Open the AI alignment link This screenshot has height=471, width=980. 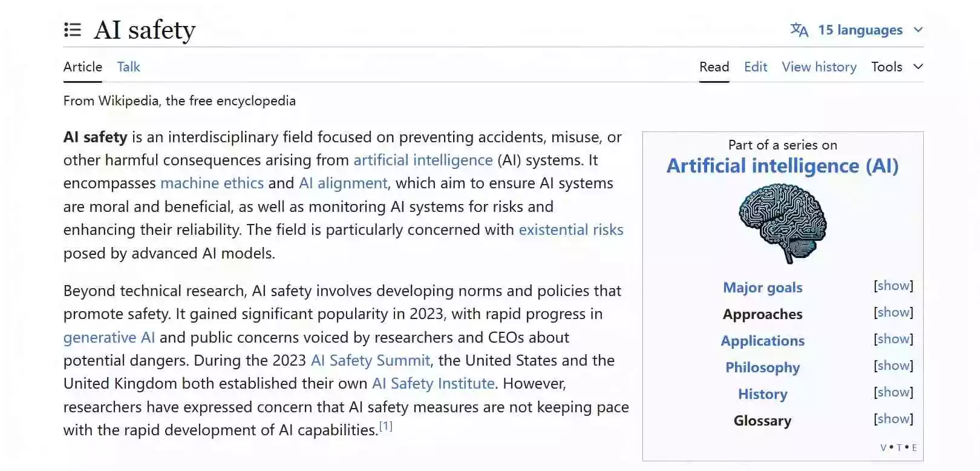(343, 183)
